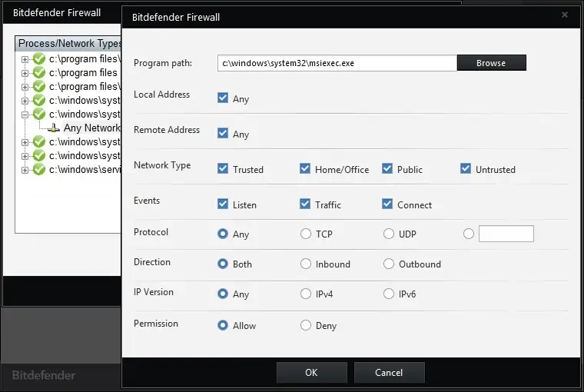Image resolution: width=584 pixels, height=392 pixels.
Task: Set Permission to Allow
Action: 223,325
